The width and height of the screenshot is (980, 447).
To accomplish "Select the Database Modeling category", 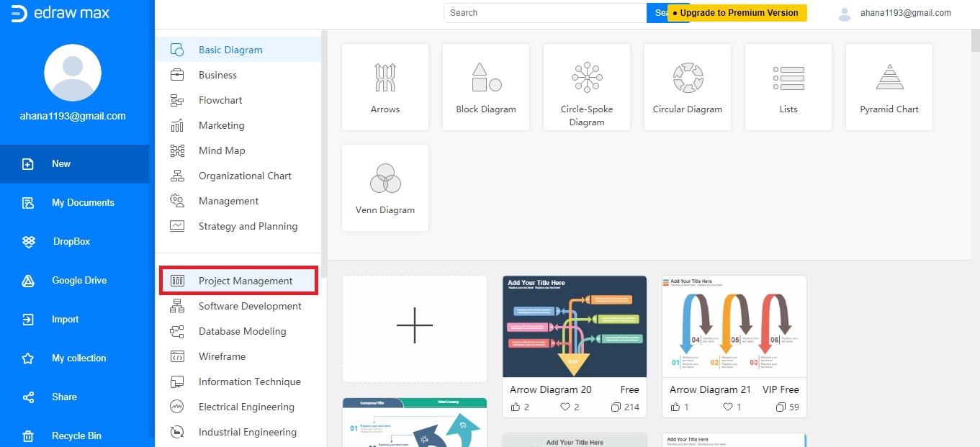I will click(238, 331).
